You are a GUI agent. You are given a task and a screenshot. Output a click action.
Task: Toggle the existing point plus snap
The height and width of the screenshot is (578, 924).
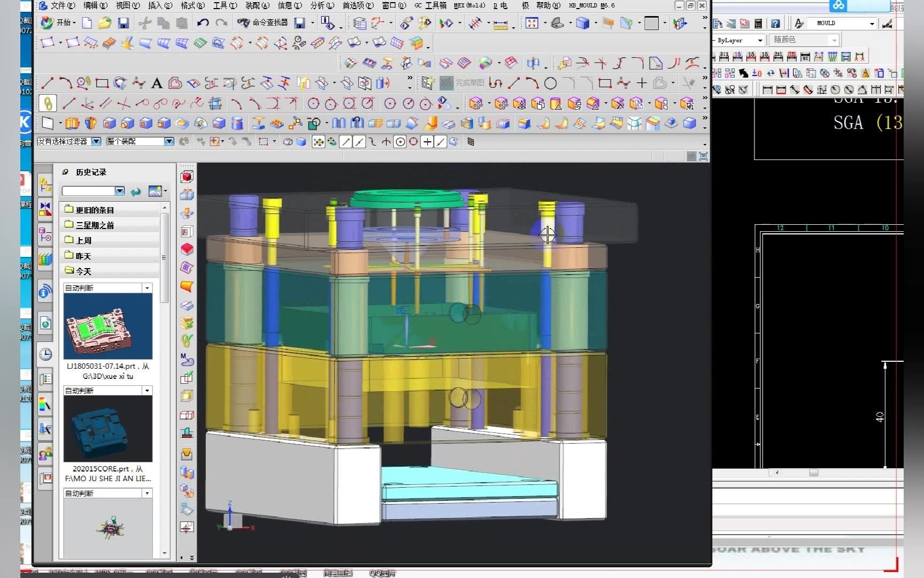tap(427, 142)
